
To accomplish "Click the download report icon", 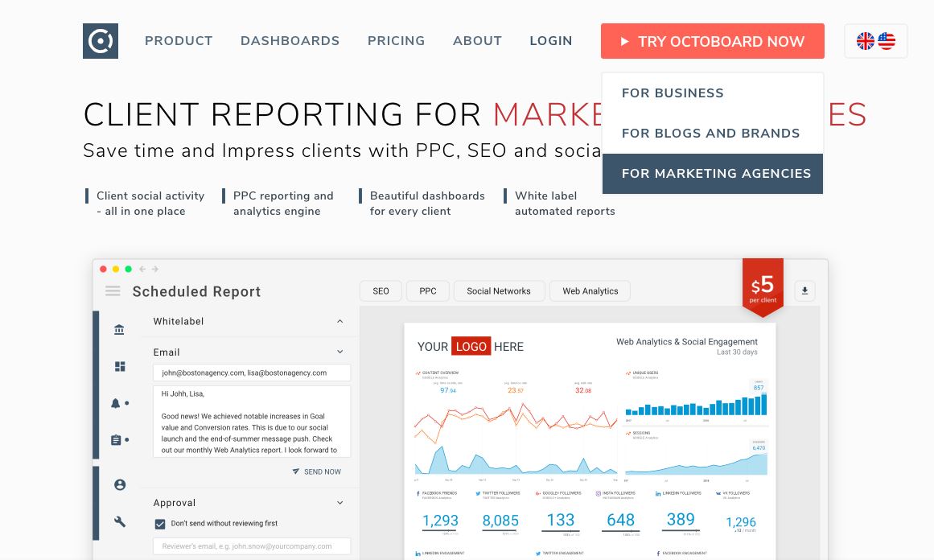I will pyautogui.click(x=804, y=290).
